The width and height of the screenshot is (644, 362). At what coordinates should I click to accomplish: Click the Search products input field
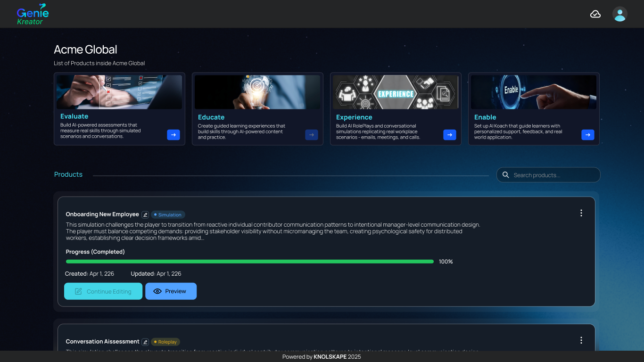(x=548, y=175)
